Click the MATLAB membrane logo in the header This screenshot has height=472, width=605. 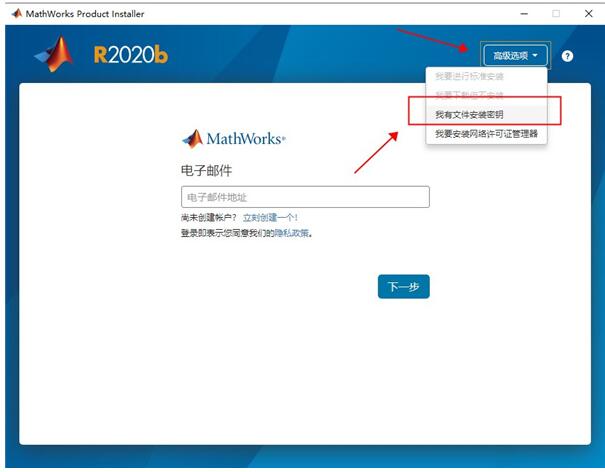[54, 54]
